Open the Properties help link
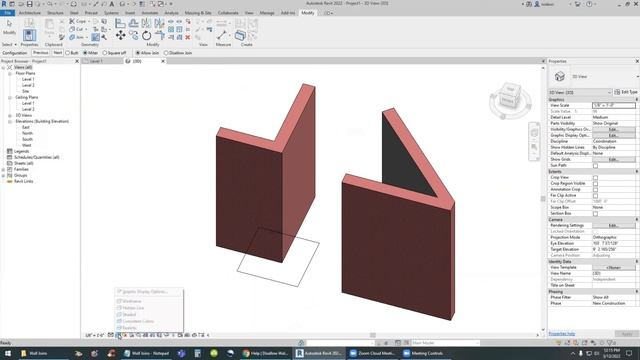The height and width of the screenshot is (360, 640). 562,334
